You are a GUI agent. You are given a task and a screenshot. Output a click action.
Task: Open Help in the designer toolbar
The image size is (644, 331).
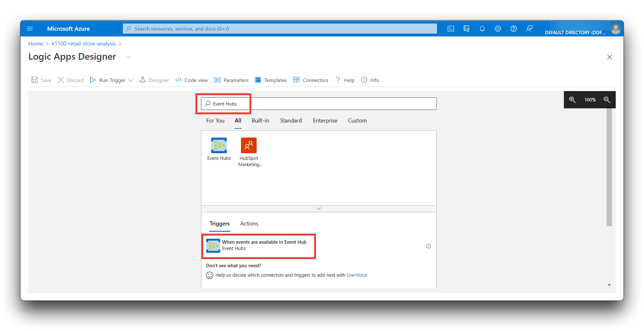pos(345,80)
